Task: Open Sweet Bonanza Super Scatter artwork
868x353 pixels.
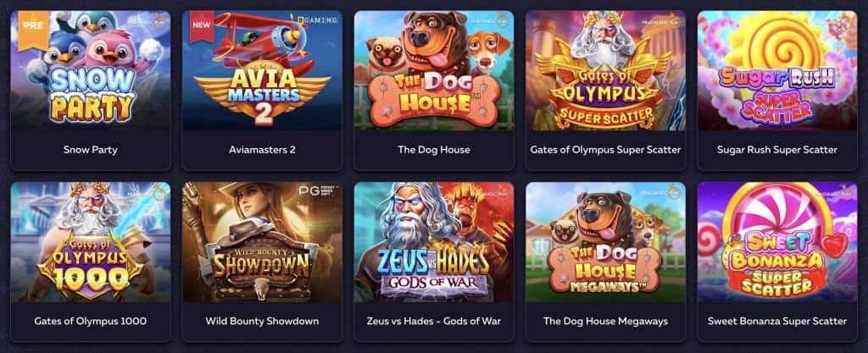Action: (x=776, y=242)
